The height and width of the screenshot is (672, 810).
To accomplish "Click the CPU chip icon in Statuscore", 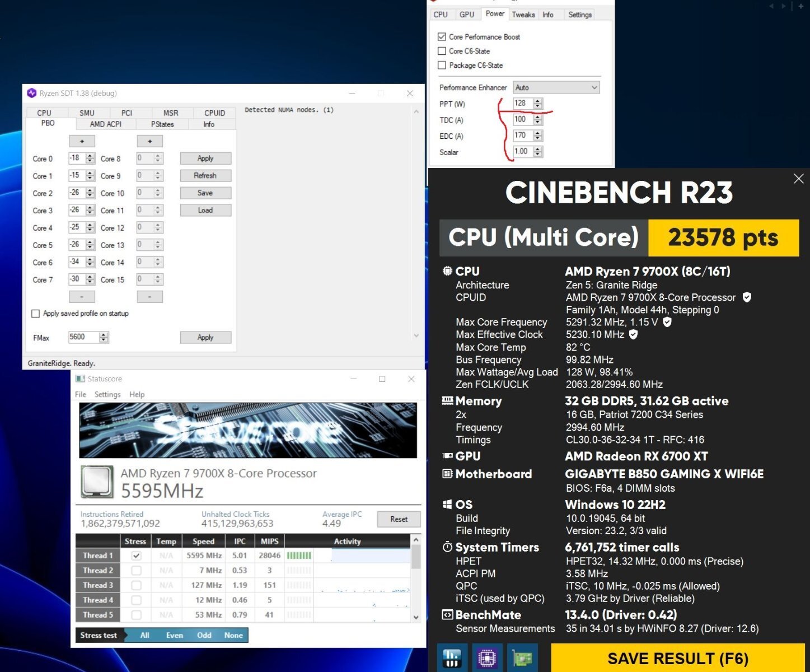I will click(x=97, y=482).
